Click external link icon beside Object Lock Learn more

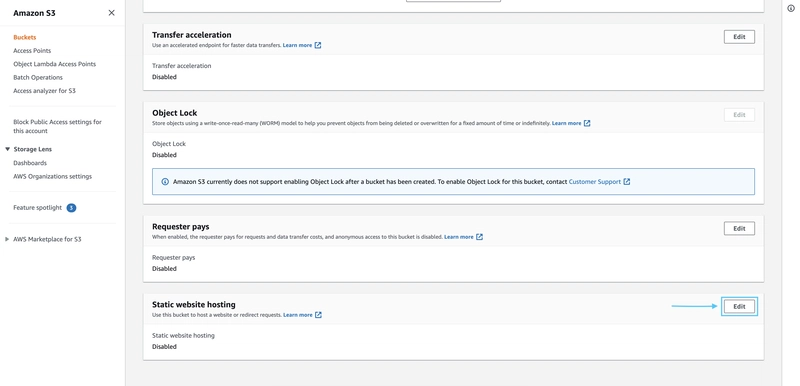click(587, 123)
